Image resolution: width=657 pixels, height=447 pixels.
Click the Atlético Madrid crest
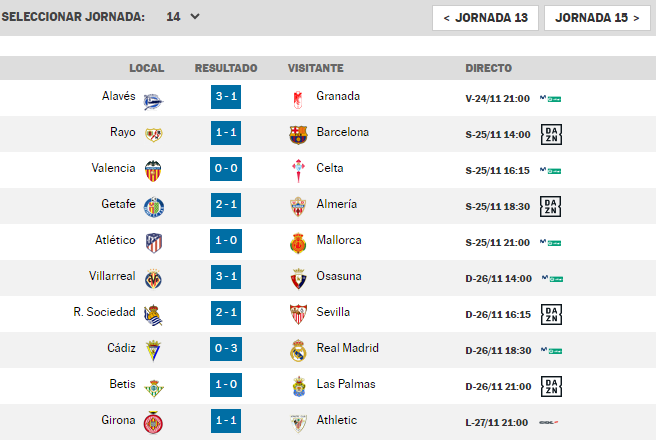pos(154,243)
